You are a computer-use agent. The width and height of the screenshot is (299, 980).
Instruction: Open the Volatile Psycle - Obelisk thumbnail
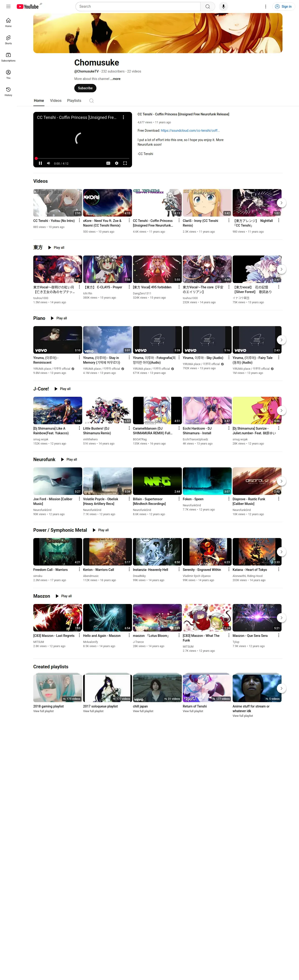tap(108, 481)
